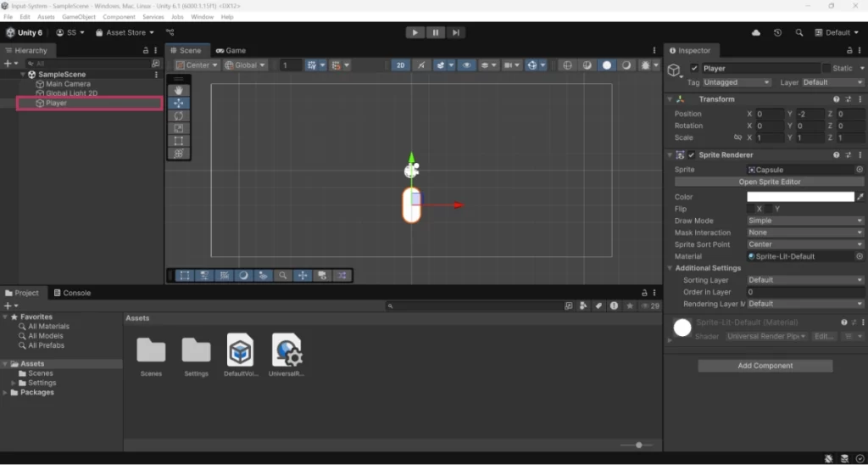Image resolution: width=868 pixels, height=465 pixels.
Task: Click the Scale tool icon
Action: pos(178,128)
